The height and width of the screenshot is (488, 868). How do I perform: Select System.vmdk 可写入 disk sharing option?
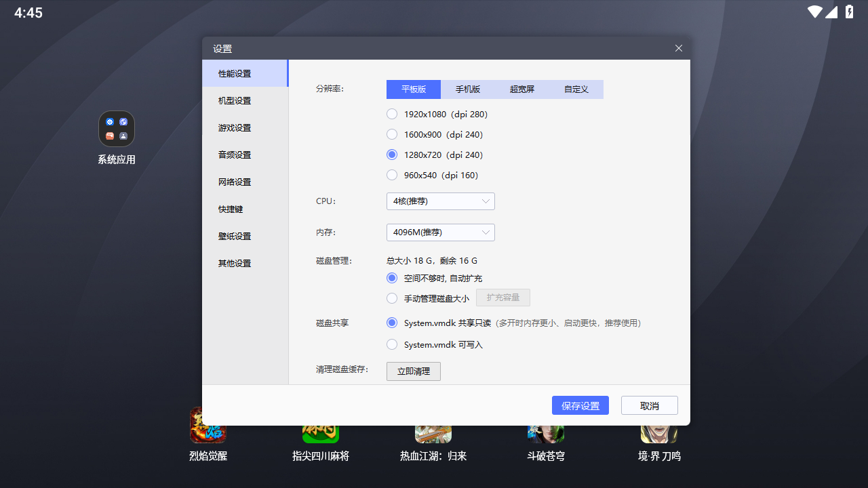coord(392,344)
